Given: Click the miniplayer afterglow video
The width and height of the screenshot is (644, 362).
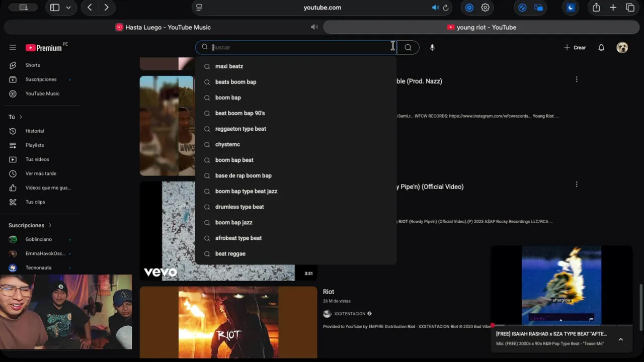Looking at the screenshot, I should (x=561, y=286).
